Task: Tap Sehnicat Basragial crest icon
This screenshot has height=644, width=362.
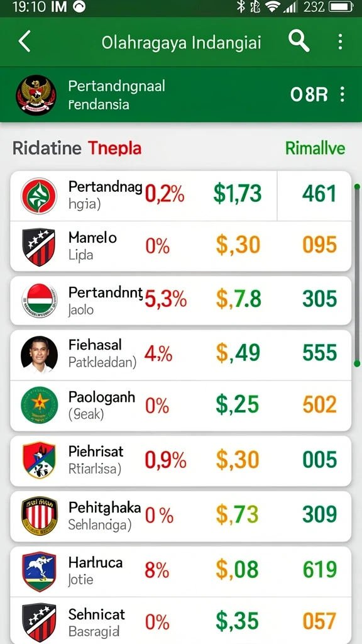Action: (x=39, y=622)
